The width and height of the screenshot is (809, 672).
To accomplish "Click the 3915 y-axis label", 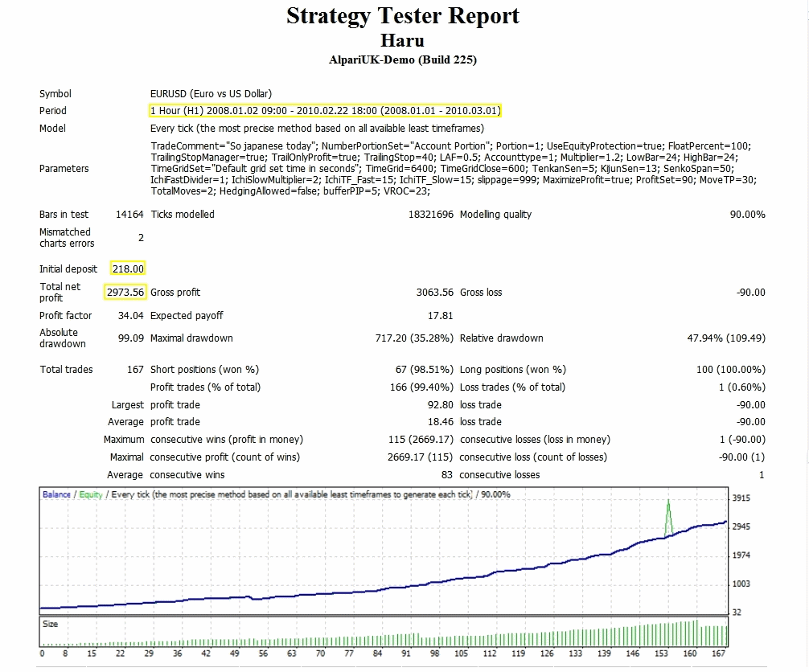I will 741,498.
